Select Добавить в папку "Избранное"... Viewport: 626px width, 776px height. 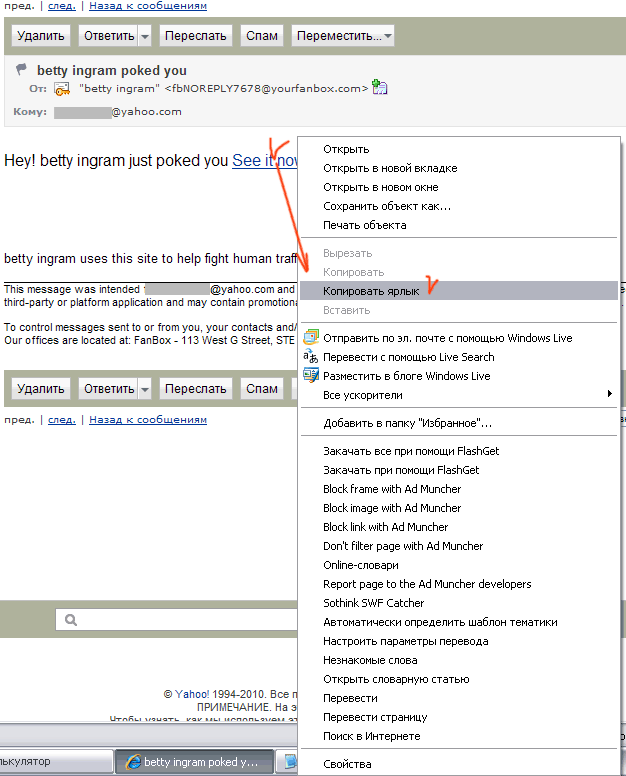pos(459,423)
